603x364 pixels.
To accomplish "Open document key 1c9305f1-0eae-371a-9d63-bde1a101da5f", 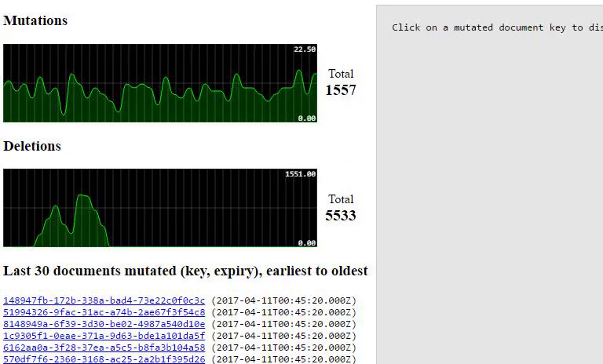I will click(104, 336).
